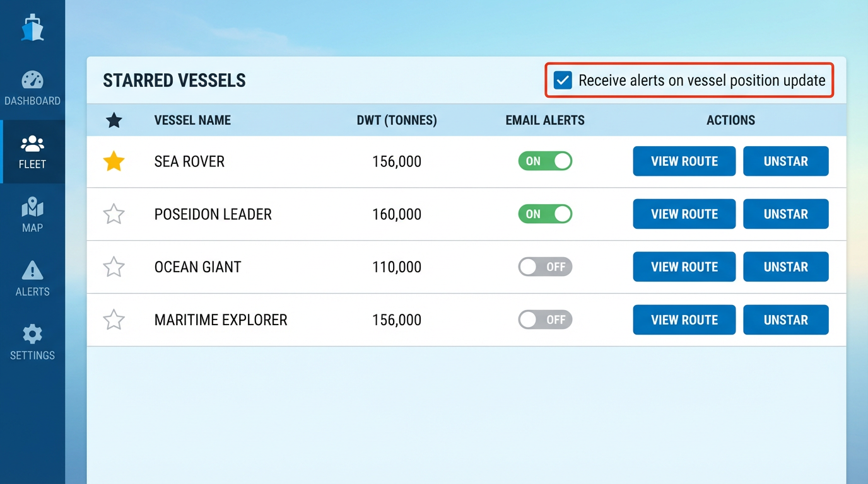Image resolution: width=868 pixels, height=484 pixels.
Task: Open the Dashboard gauge icon
Action: [32, 81]
